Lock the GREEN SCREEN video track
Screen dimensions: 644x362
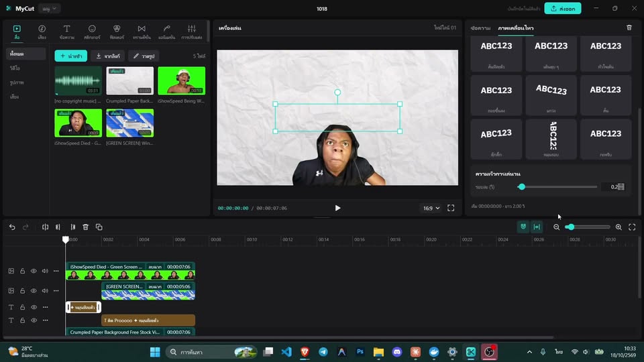tap(23, 290)
